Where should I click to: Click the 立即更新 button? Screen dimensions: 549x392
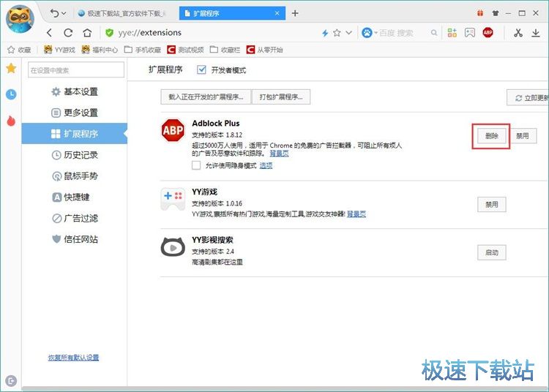tap(528, 98)
